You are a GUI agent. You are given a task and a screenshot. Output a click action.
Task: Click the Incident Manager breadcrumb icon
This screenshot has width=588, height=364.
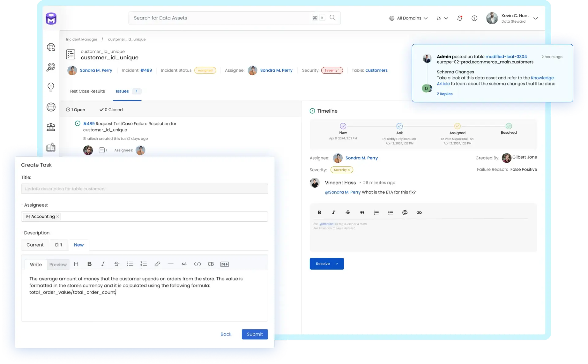coord(81,39)
